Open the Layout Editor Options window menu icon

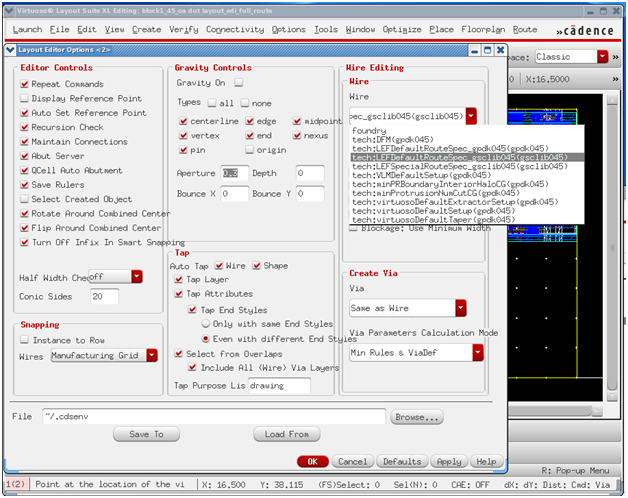[x=10, y=49]
